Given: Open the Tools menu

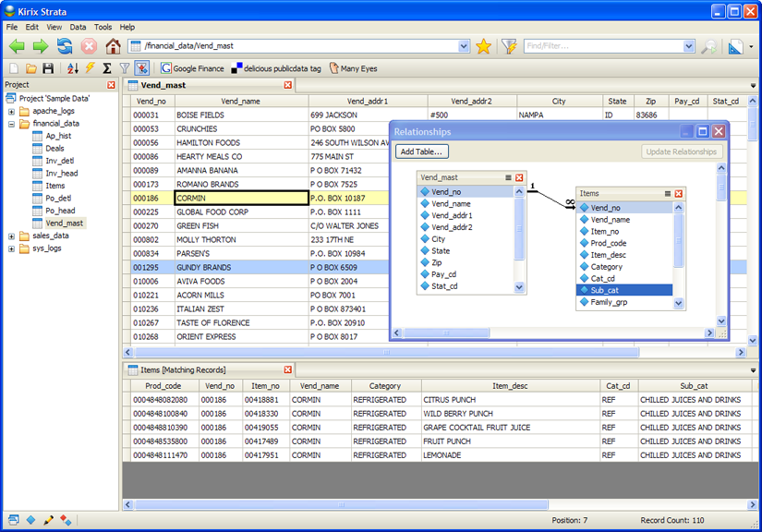Looking at the screenshot, I should [103, 27].
